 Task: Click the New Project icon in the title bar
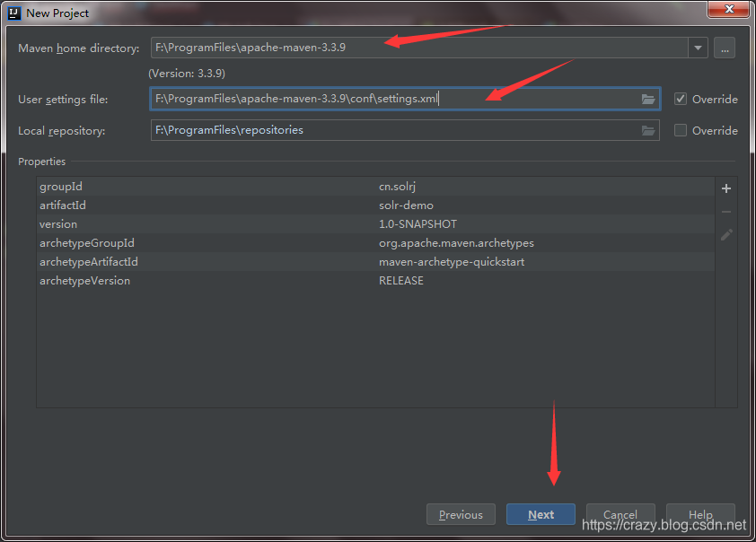pos(13,13)
